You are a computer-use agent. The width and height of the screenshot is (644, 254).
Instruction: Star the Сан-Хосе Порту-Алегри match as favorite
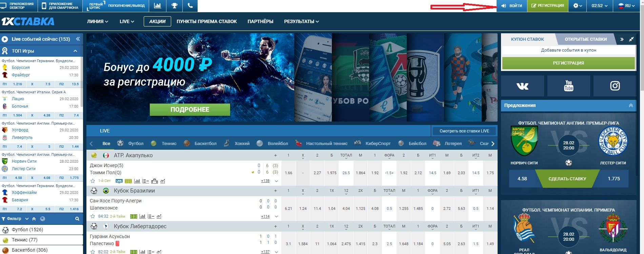[93, 216]
